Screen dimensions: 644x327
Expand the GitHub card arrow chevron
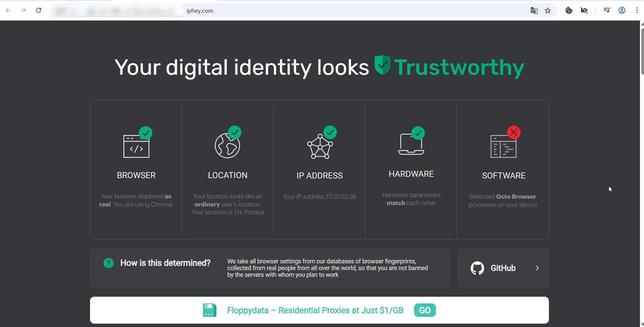537,268
